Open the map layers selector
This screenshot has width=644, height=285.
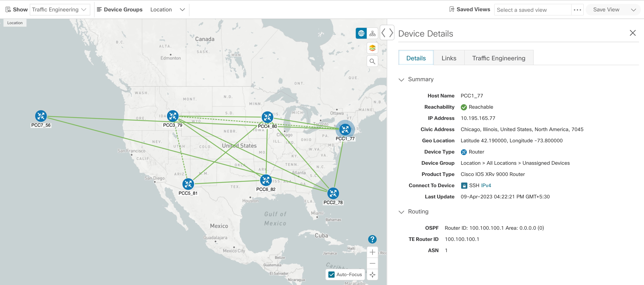click(372, 48)
